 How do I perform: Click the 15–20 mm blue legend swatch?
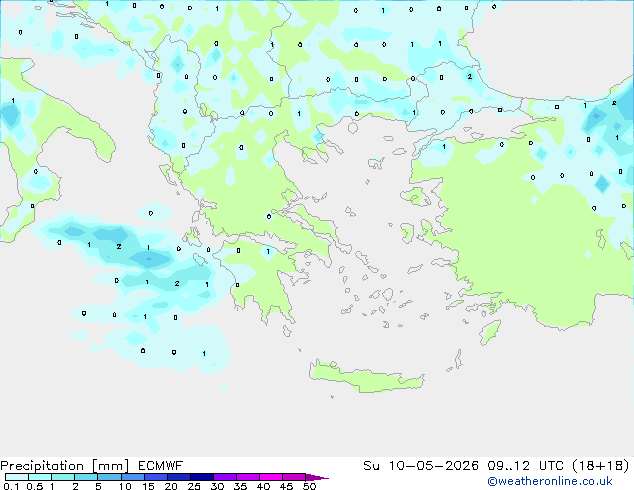(x=156, y=477)
